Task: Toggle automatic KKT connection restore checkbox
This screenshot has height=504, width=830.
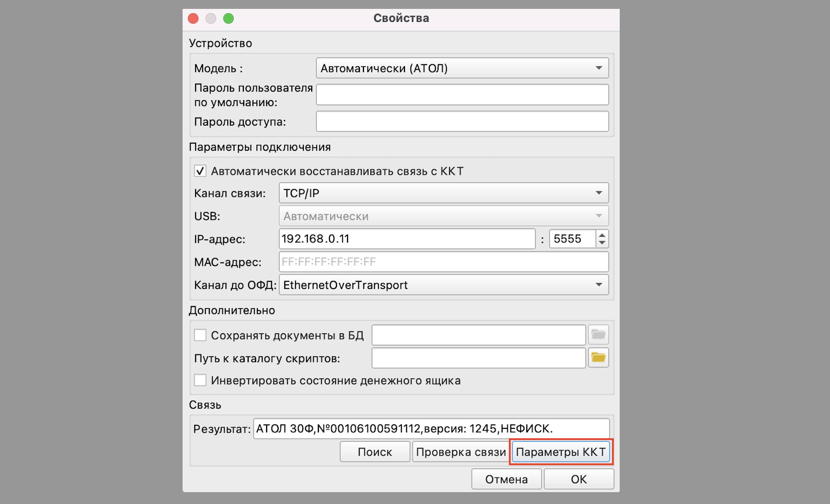Action: pyautogui.click(x=200, y=171)
